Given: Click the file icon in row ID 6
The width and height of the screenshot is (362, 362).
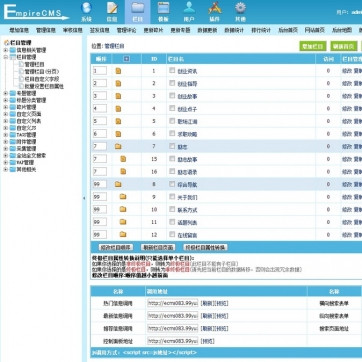Looking at the screenshot, I should (118, 134).
